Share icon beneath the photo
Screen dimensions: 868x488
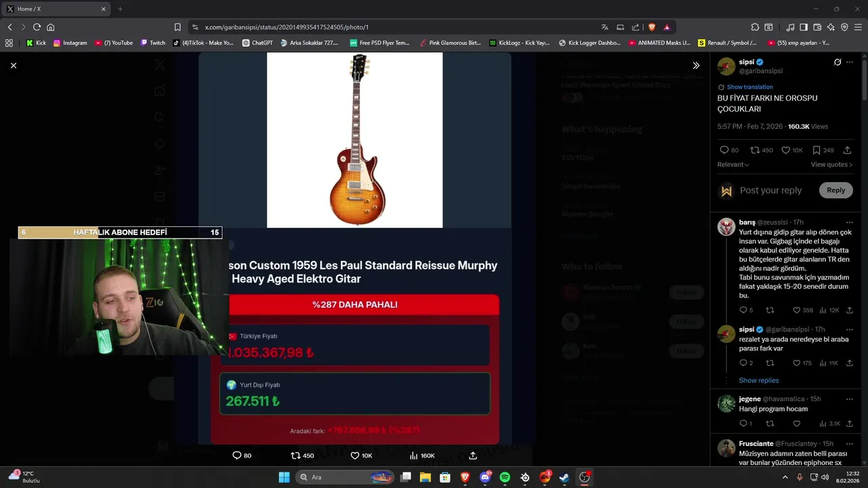(473, 455)
